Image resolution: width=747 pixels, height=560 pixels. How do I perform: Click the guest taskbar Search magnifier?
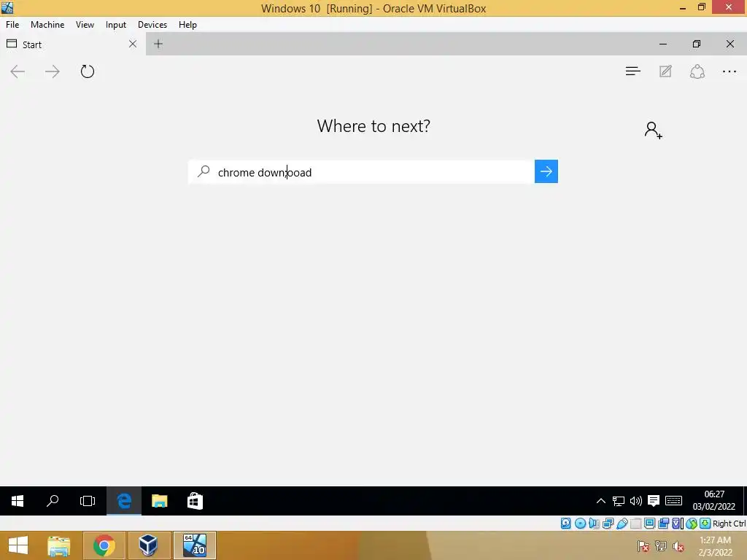[53, 501]
